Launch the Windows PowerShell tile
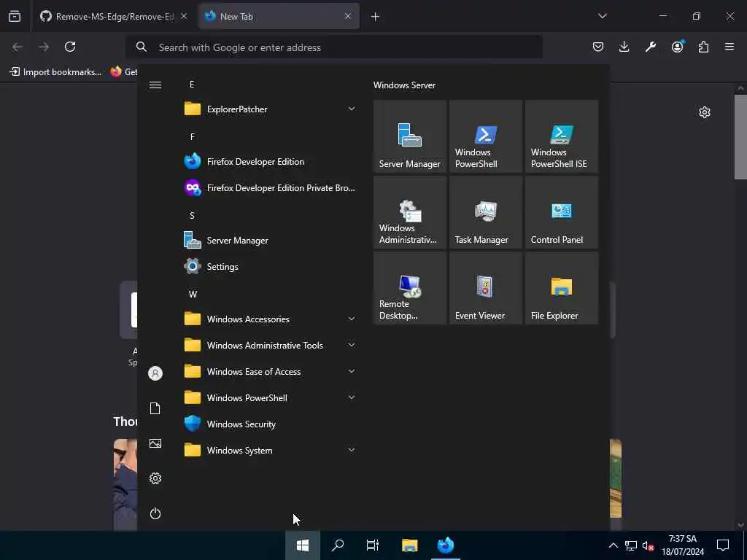This screenshot has height=560, width=747. [485, 136]
